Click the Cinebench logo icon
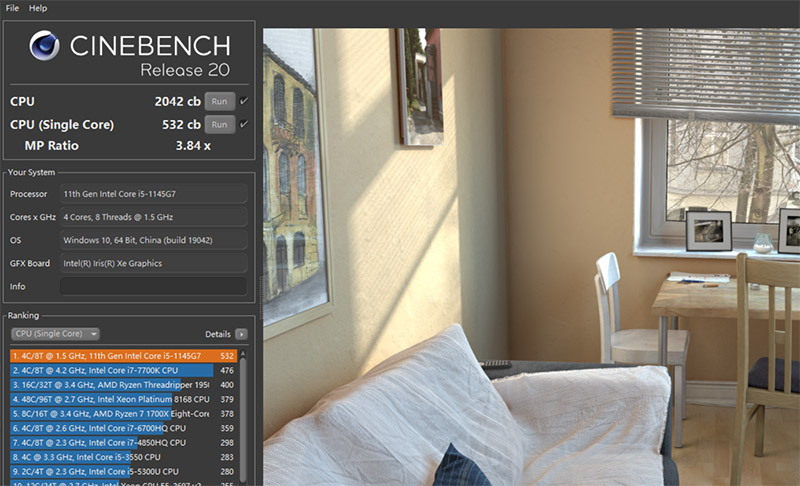Image resolution: width=800 pixels, height=486 pixels. click(44, 45)
